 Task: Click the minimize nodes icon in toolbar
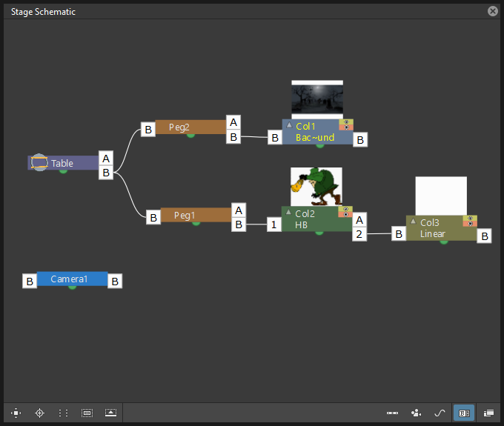111,413
